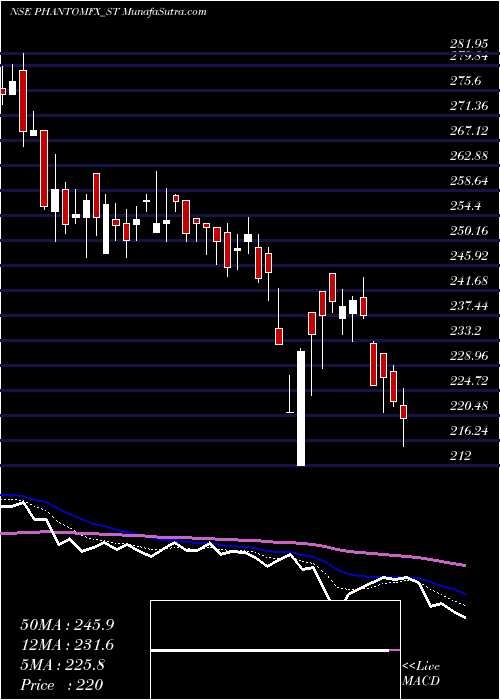Click the 262.88 price label
Screen dimensions: 500x700
pos(468,156)
